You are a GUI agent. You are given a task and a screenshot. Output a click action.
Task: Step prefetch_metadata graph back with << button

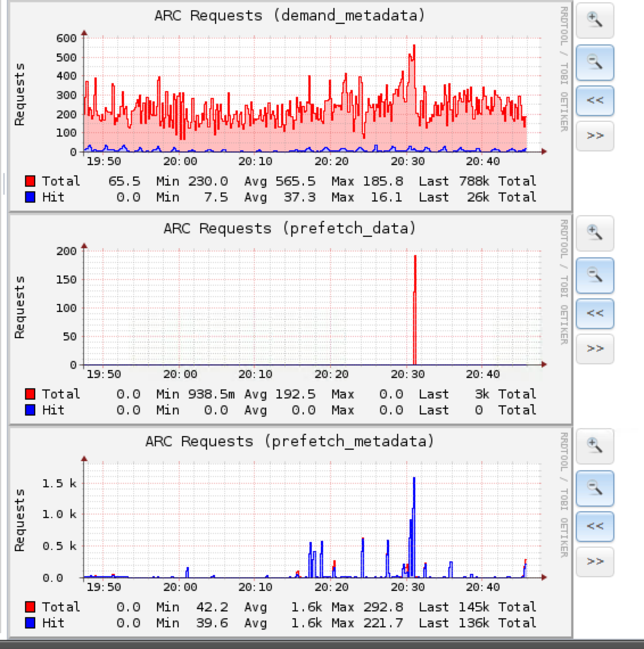[x=595, y=527]
